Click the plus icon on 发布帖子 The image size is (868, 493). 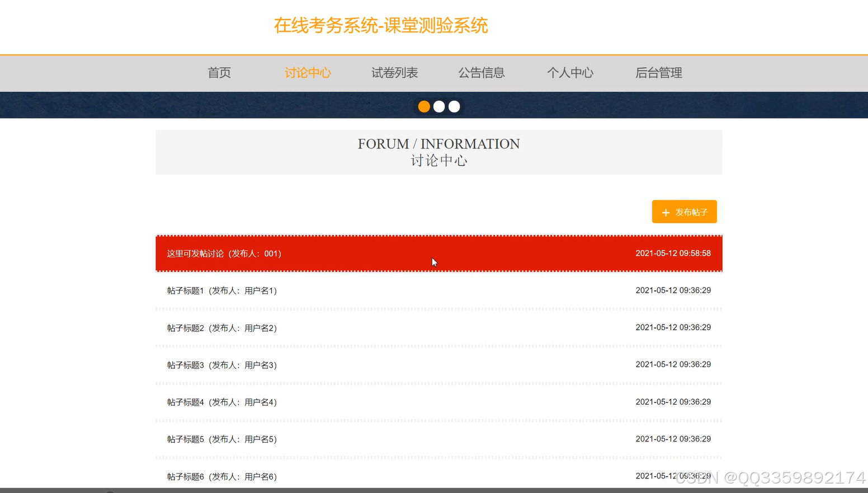(x=666, y=213)
